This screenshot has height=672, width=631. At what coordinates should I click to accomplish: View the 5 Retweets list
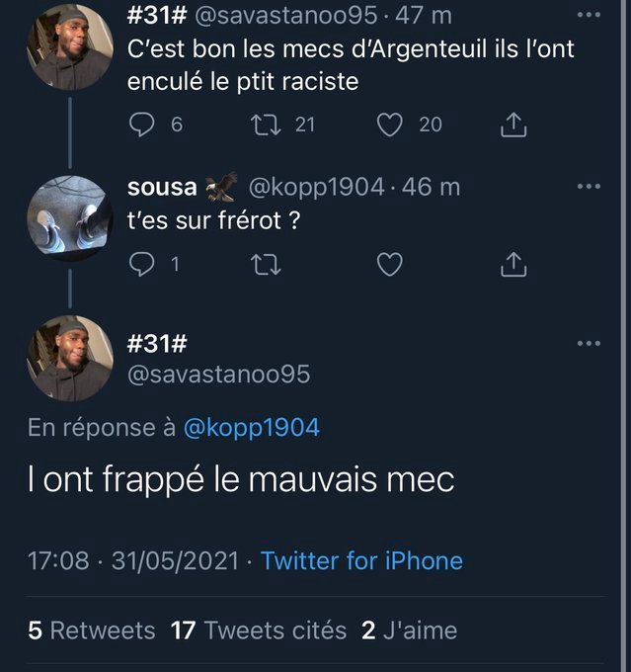tap(92, 630)
